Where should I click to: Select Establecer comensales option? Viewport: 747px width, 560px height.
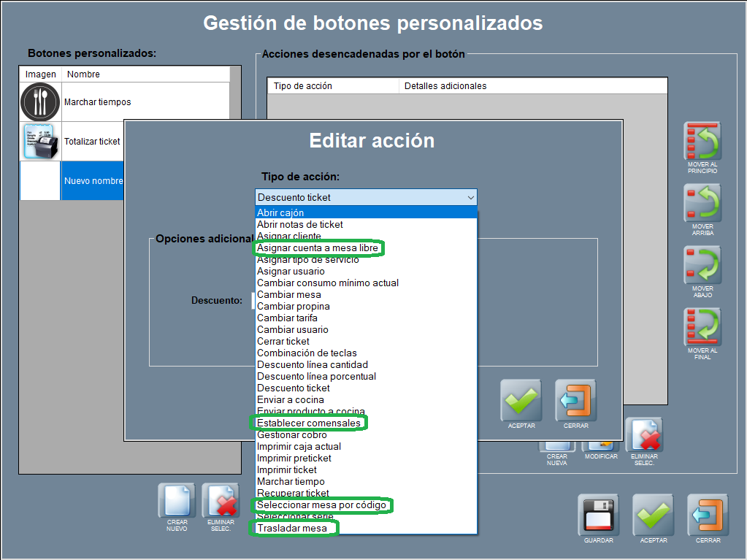coord(309,423)
